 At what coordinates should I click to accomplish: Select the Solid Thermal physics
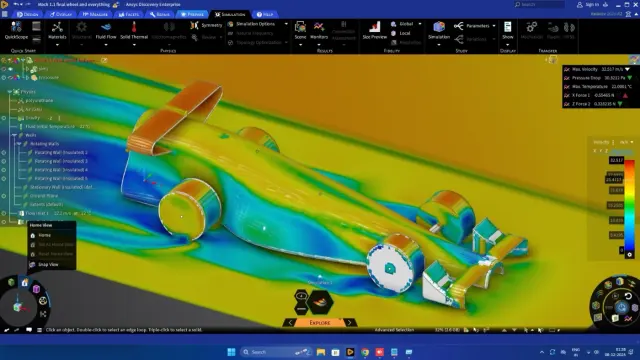[134, 31]
